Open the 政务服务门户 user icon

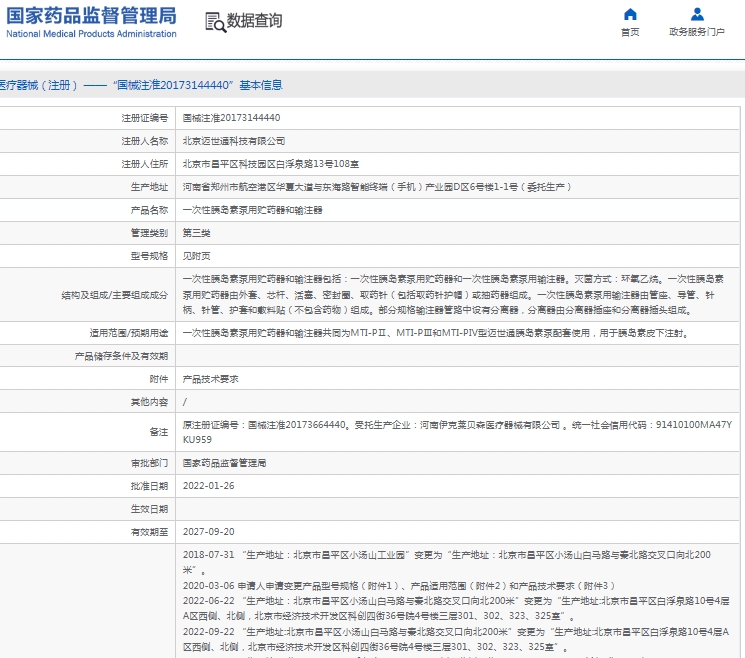(697, 14)
